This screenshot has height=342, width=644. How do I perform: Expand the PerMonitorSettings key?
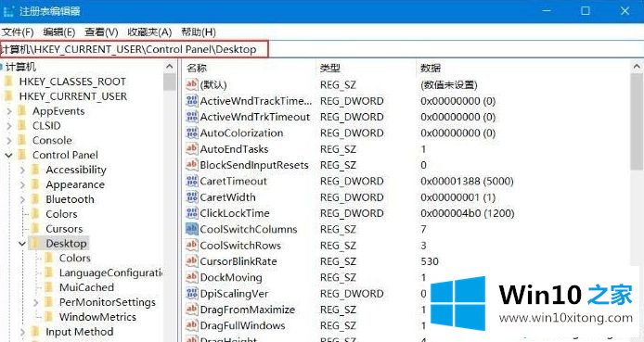pos(36,303)
